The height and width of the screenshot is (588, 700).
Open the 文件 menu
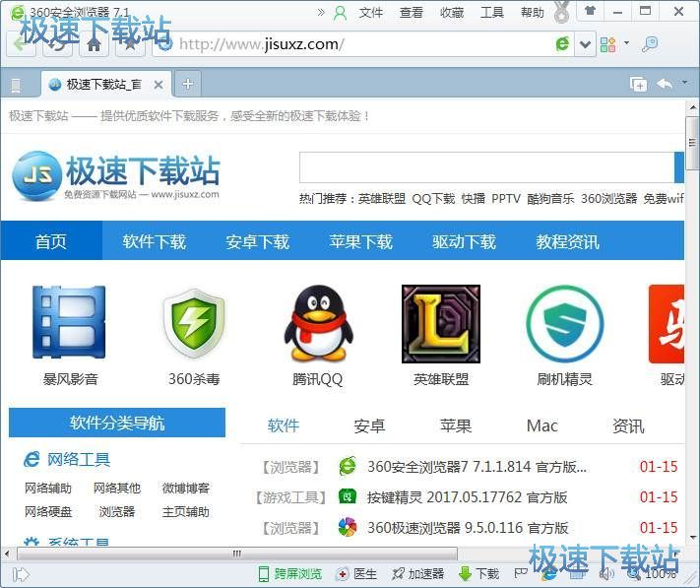(371, 13)
